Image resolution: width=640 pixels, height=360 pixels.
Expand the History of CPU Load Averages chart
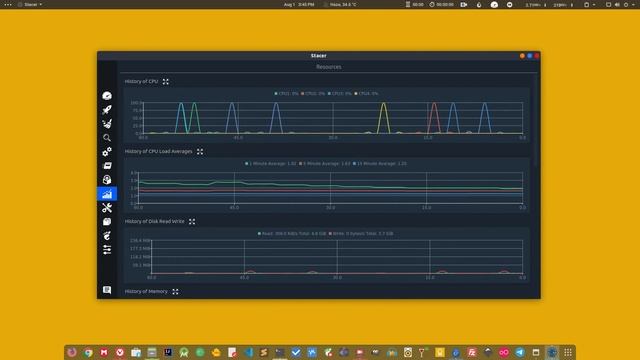point(200,151)
